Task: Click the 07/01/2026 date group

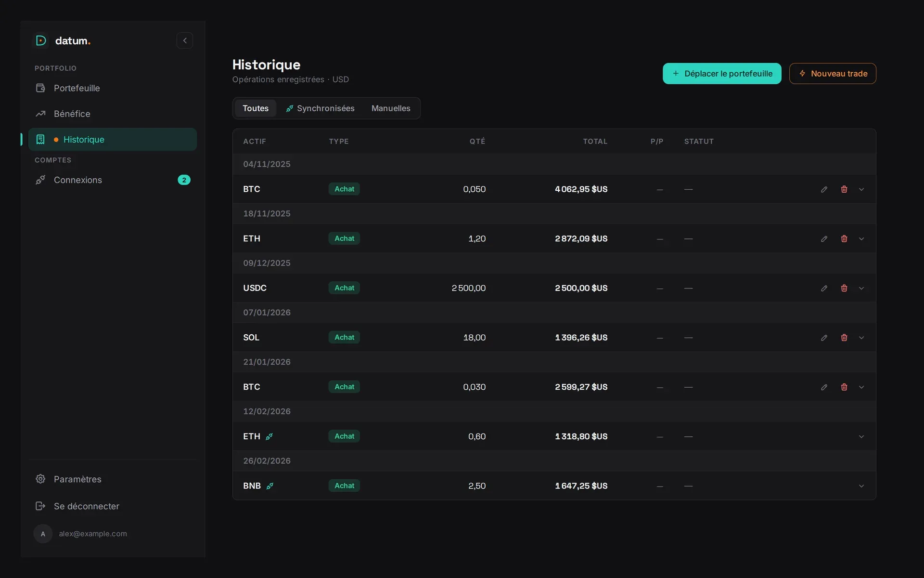Action: [554, 313]
